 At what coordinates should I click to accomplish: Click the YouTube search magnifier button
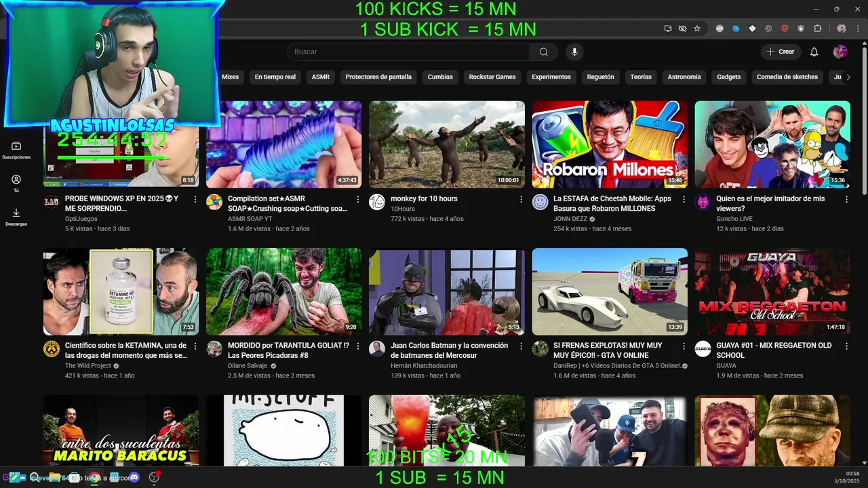[544, 52]
